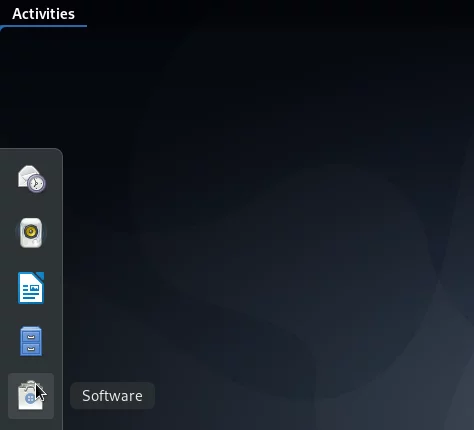
Task: Pick the music app in favorites dash
Action: click(x=31, y=233)
